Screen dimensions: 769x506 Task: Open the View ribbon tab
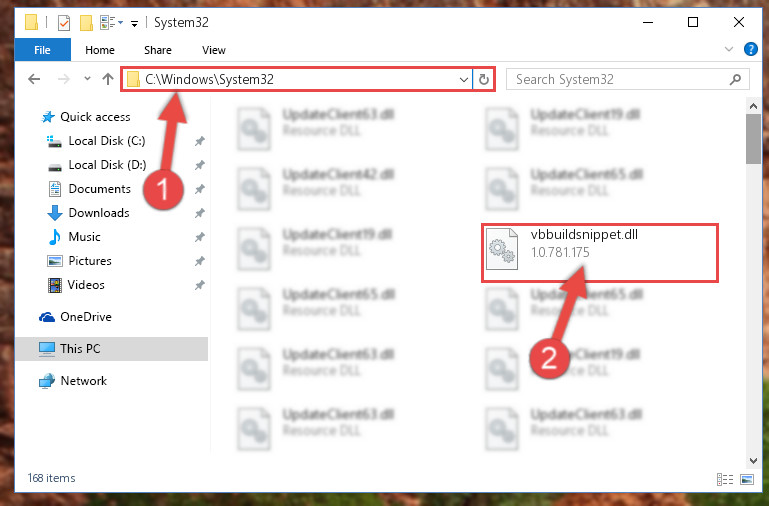point(214,50)
